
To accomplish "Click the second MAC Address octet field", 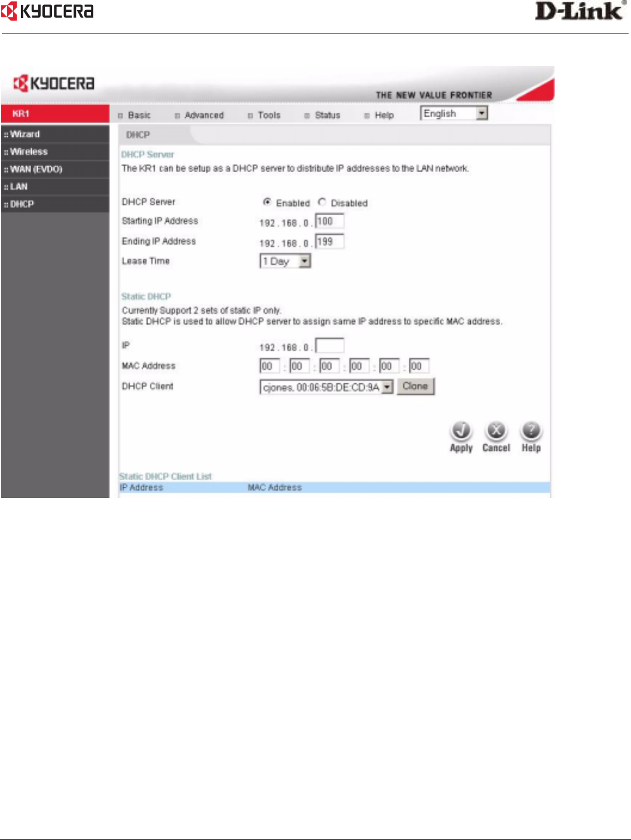I will [299, 366].
